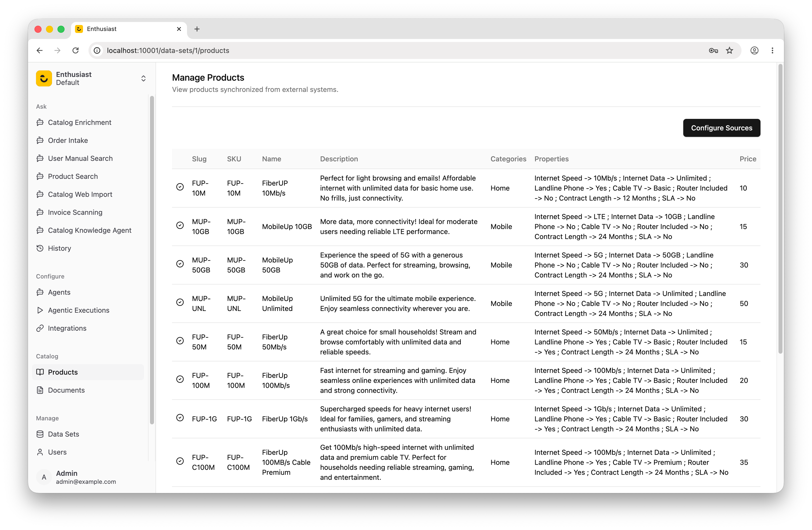Select the FiberUp 1Gb/s product name

[285, 419]
